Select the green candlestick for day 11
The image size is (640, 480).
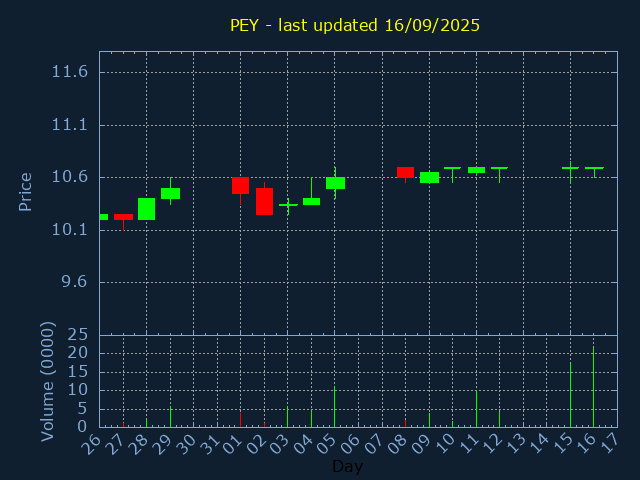click(476, 170)
